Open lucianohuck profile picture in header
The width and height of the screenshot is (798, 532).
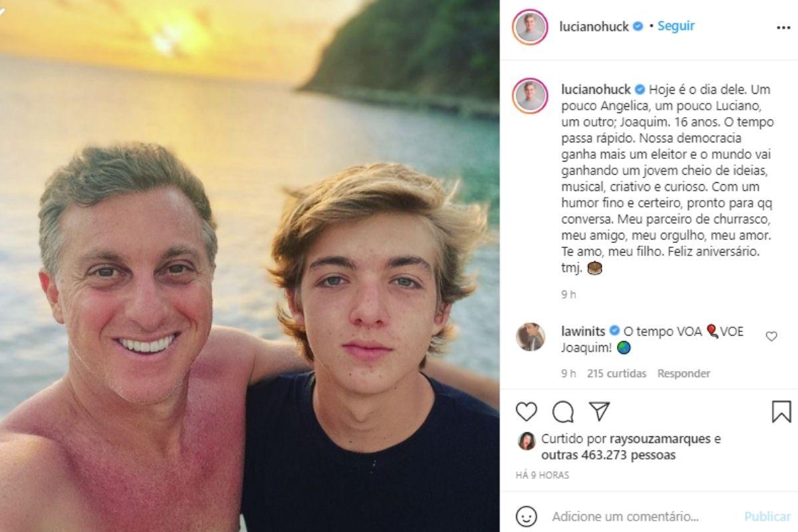coord(530,27)
